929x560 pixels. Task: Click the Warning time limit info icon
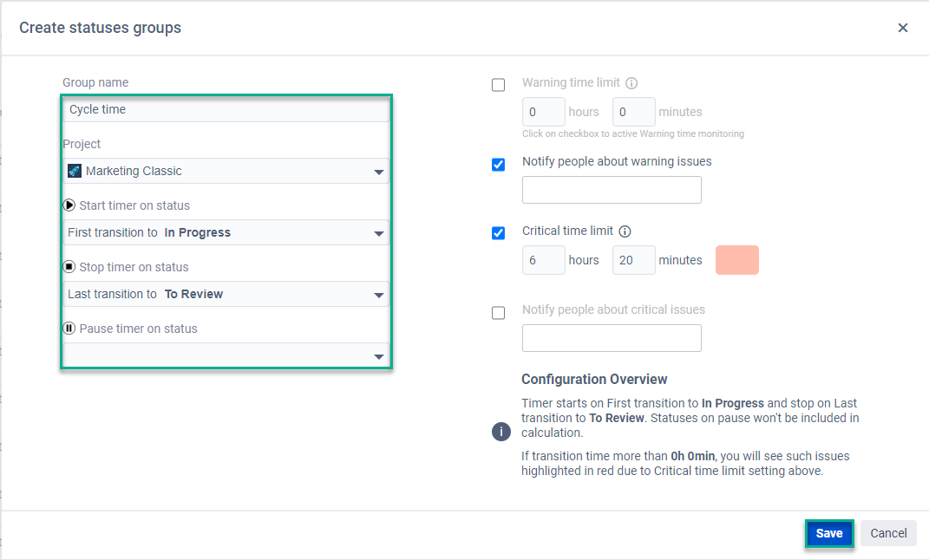point(631,83)
